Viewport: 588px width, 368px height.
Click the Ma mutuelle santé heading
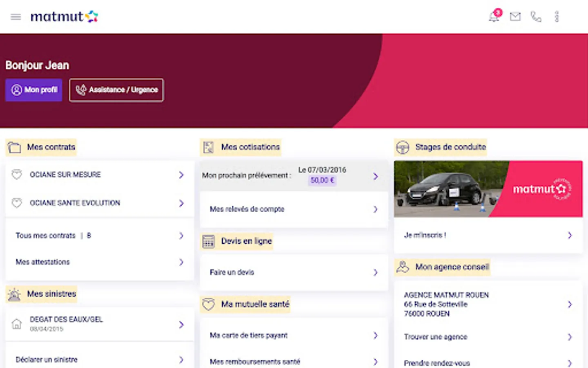coord(255,304)
